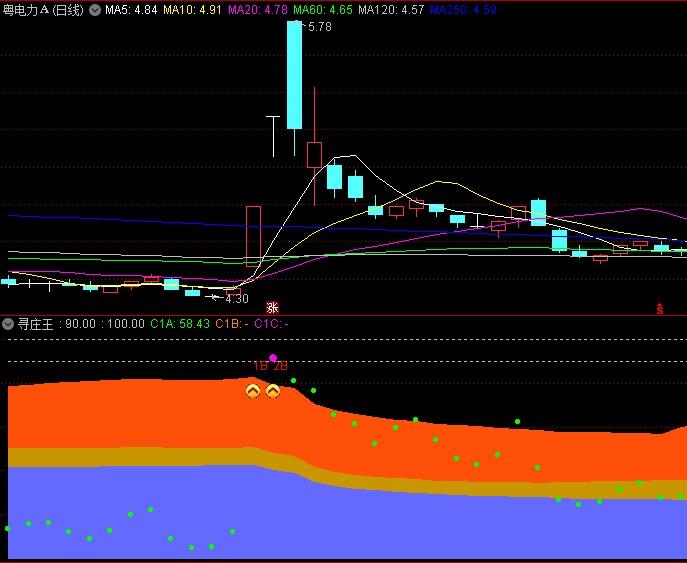The width and height of the screenshot is (687, 563).
Task: Select the MA10 yellow moving average label
Action: click(x=192, y=10)
